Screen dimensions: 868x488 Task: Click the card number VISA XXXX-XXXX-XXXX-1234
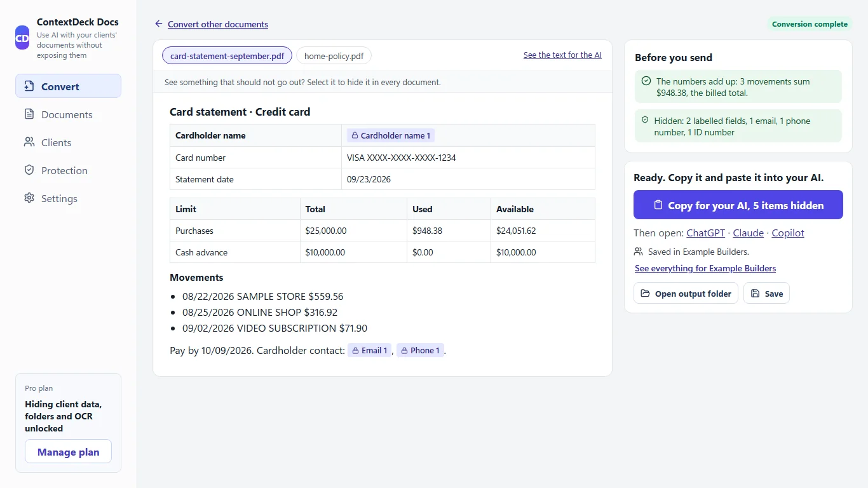click(401, 158)
